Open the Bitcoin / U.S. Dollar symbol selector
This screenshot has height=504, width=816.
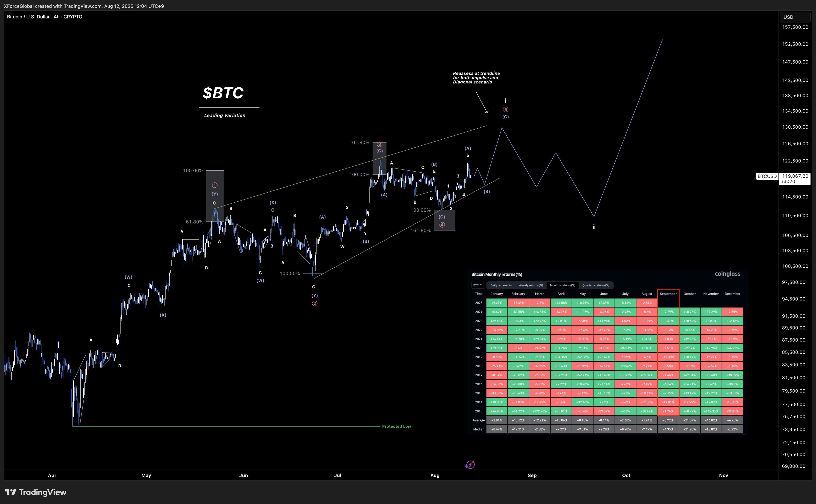coord(28,17)
